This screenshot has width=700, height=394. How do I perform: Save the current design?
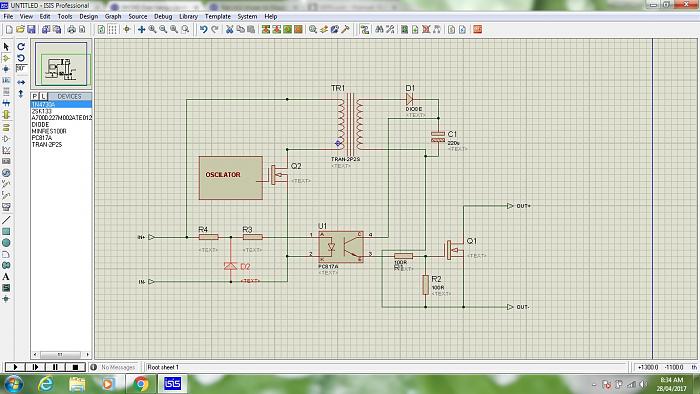tap(31, 29)
